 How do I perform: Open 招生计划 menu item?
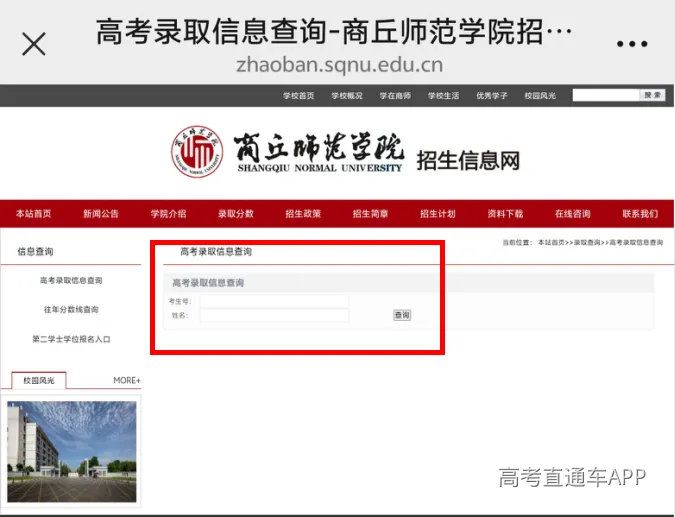[x=438, y=214]
